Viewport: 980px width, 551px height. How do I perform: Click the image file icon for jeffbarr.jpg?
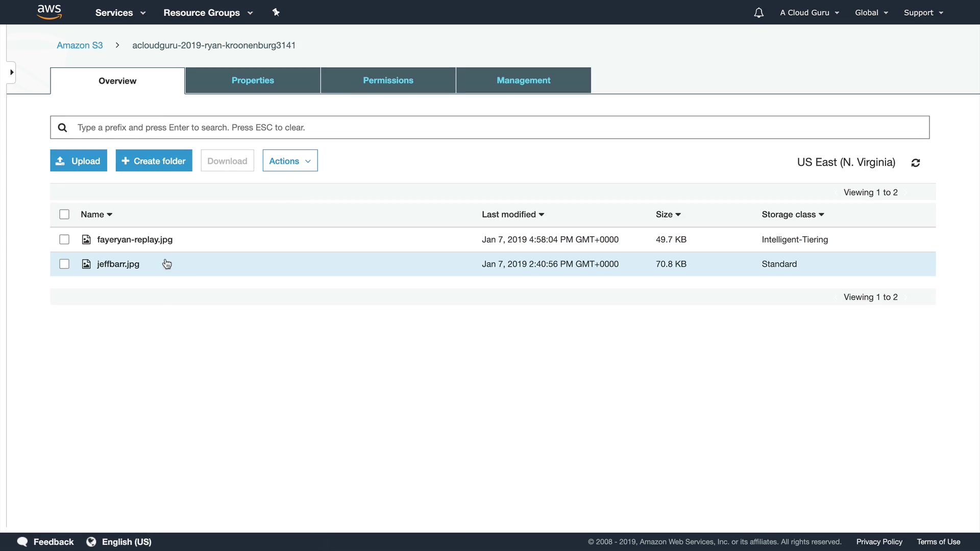click(x=86, y=264)
